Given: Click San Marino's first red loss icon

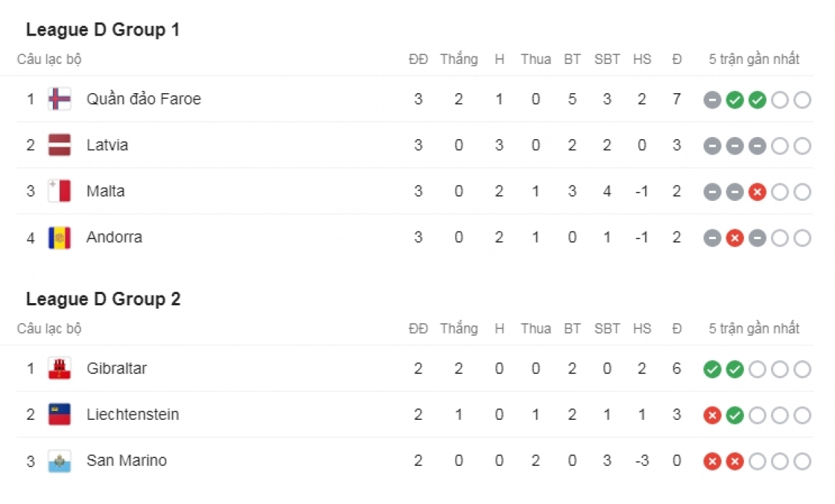Looking at the screenshot, I should point(712,462).
